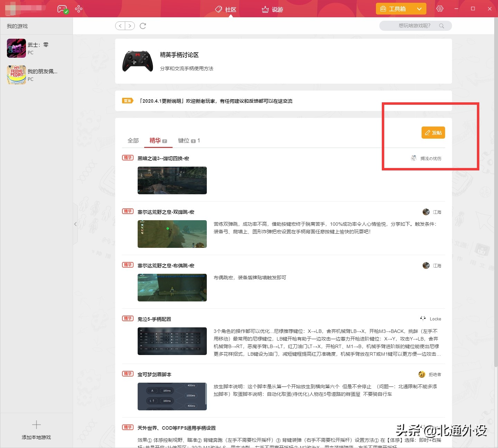
Task: Select 武士：零 in my games list
Action: (x=36, y=48)
